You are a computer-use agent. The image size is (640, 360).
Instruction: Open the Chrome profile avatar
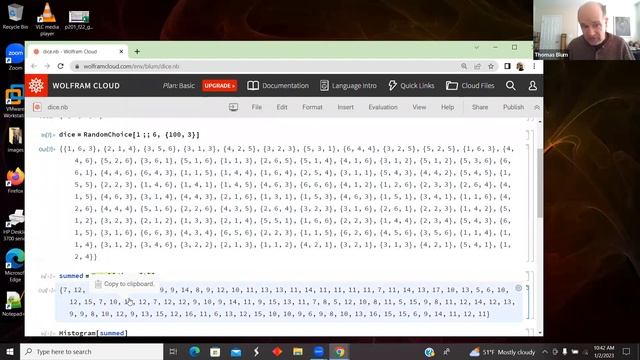tap(520, 66)
